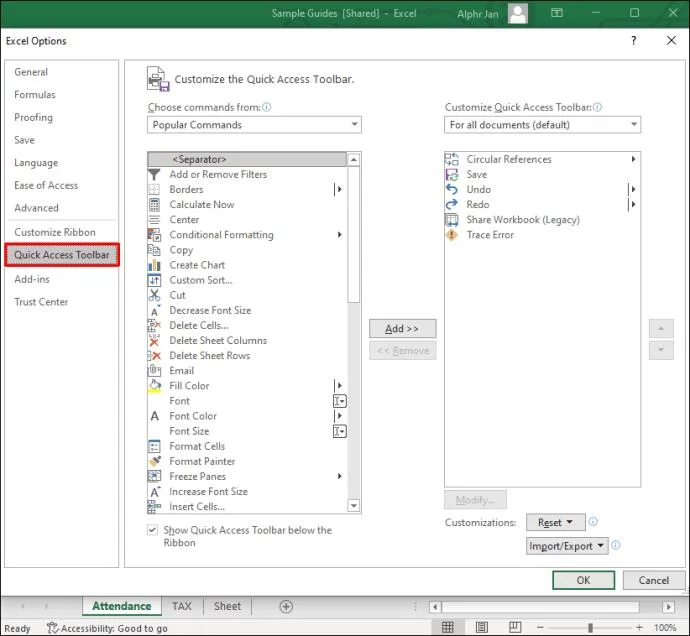
Task: Select the Share Workbook (Legacy) icon
Action: click(451, 220)
